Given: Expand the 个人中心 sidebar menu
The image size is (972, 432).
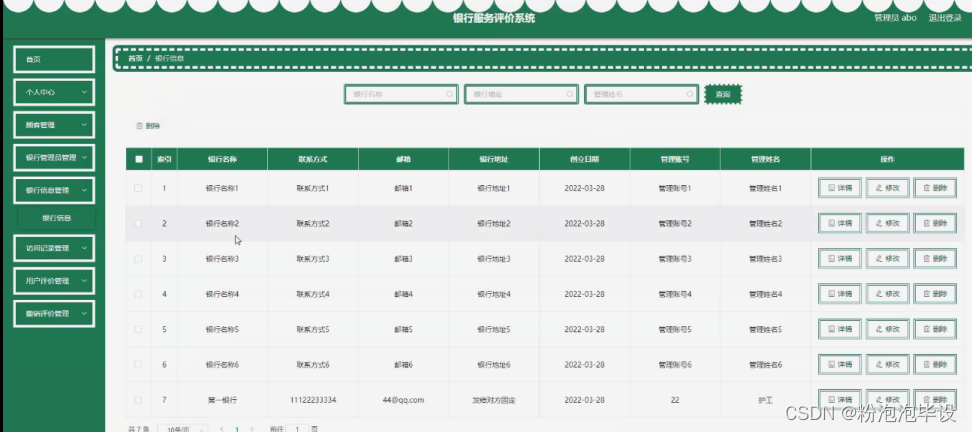Looking at the screenshot, I should tap(54, 92).
